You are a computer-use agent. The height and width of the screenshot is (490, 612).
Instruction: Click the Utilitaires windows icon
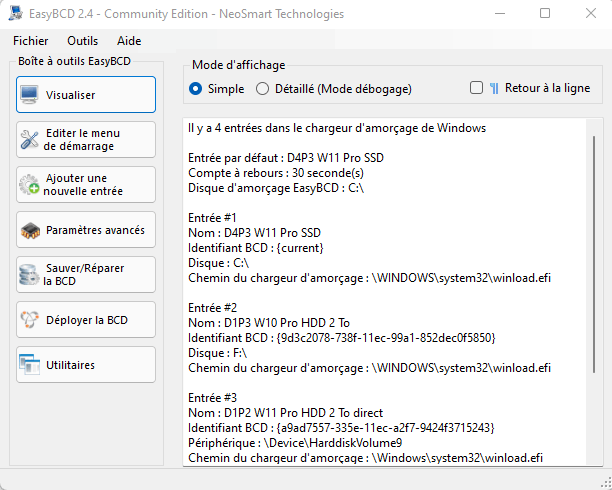click(x=29, y=365)
